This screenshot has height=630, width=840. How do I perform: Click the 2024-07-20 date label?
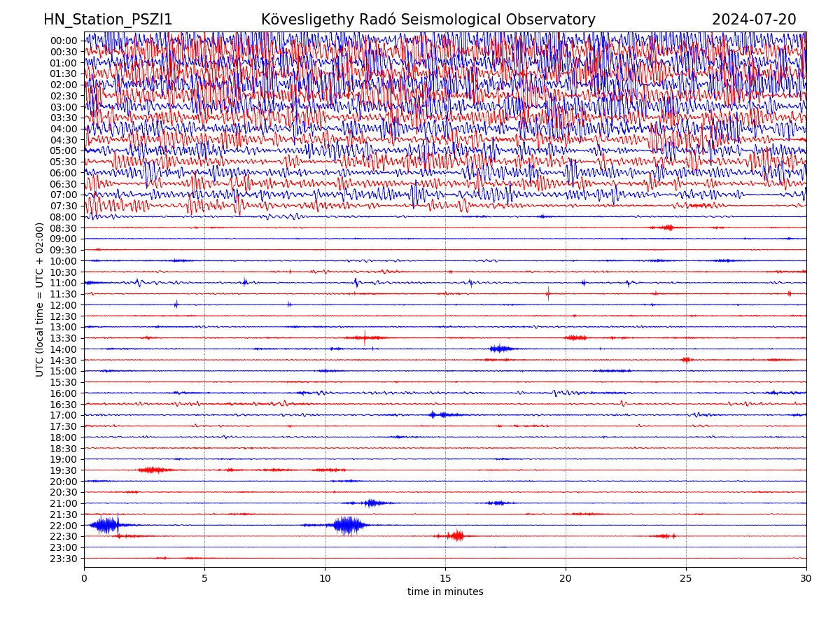[753, 20]
